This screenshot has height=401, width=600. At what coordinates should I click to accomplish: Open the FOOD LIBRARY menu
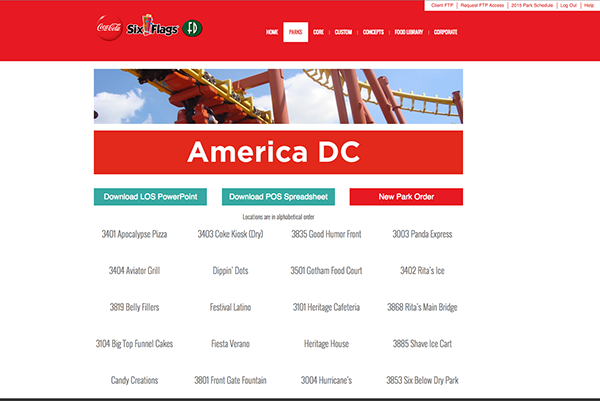click(x=409, y=32)
